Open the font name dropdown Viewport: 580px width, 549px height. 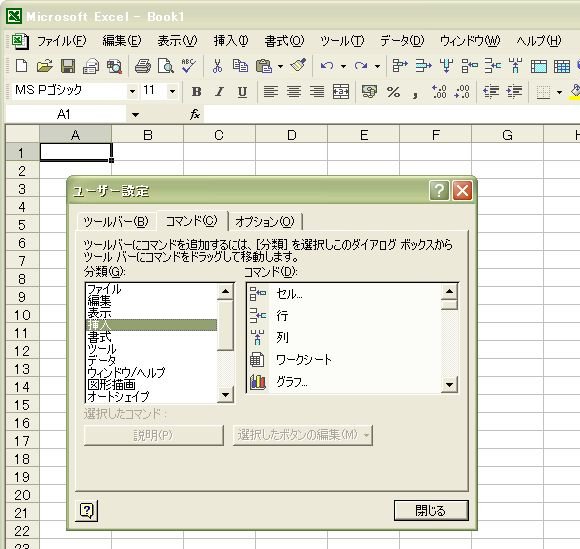pos(132,91)
